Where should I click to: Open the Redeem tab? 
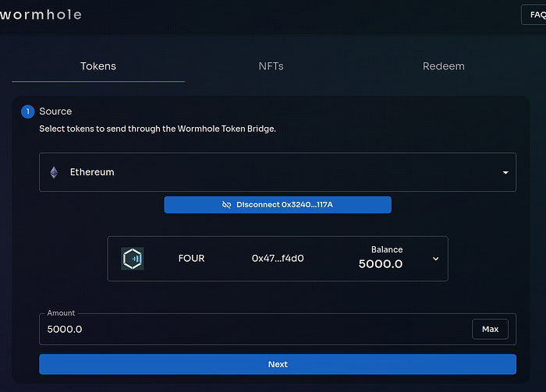443,66
